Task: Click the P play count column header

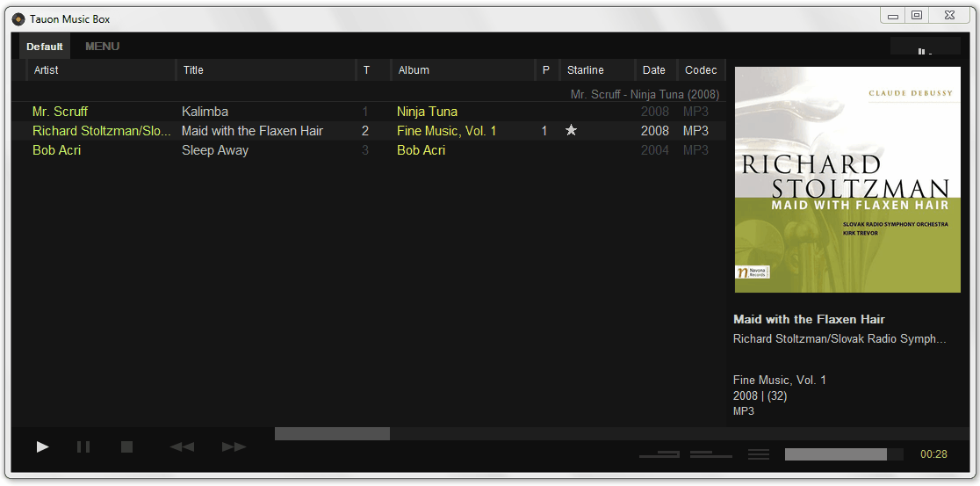Action: click(547, 70)
